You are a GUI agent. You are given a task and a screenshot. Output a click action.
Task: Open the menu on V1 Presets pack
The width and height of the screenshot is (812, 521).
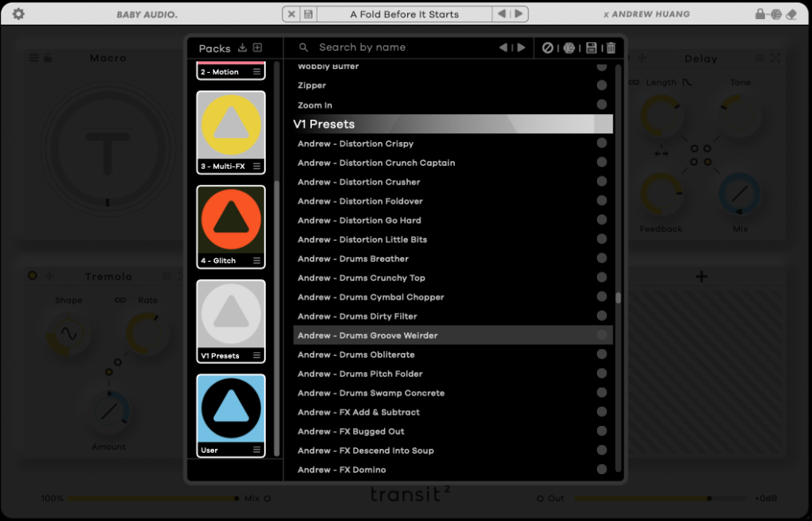coord(256,356)
